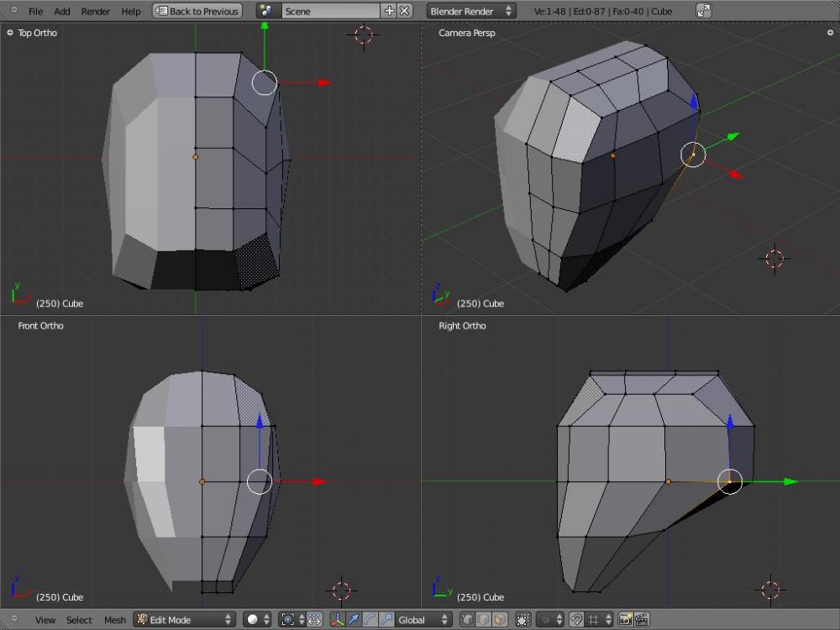Toggle snap magnet during transform
The width and height of the screenshot is (840, 630).
[x=576, y=620]
